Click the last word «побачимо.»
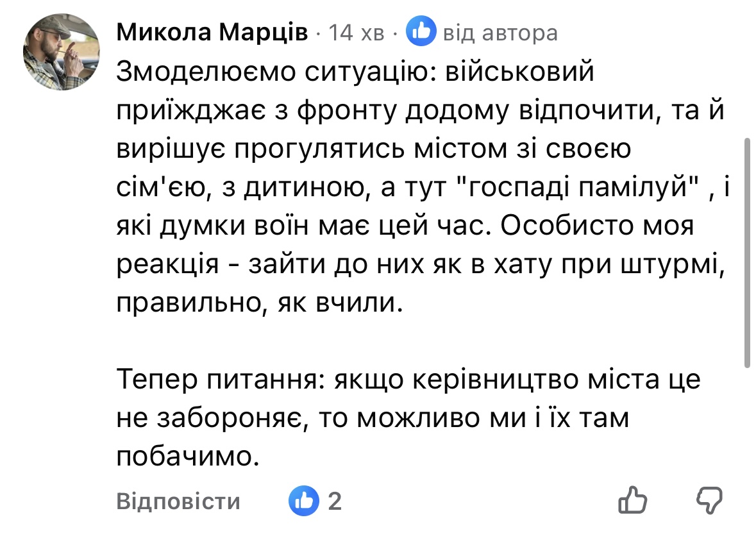 (182, 457)
